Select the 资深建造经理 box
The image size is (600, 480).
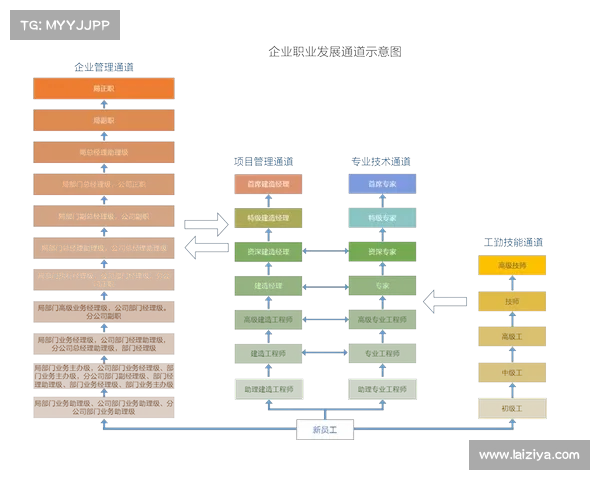(x=268, y=252)
